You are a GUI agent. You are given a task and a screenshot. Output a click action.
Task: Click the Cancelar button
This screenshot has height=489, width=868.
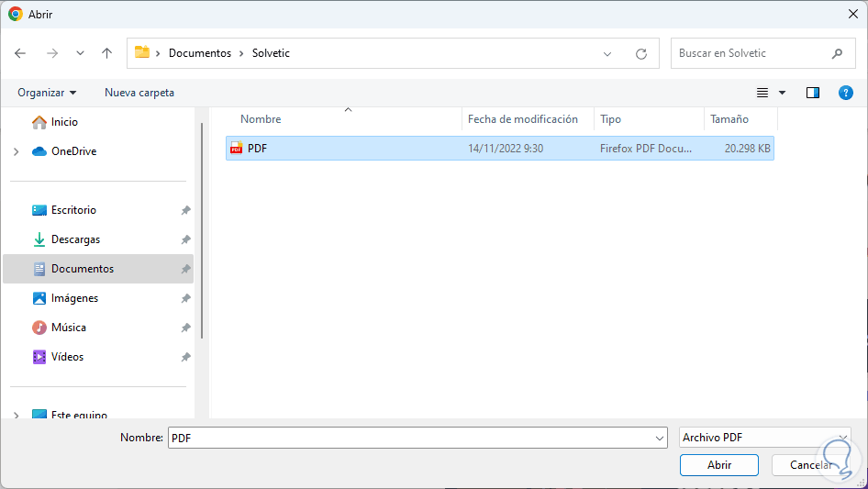pyautogui.click(x=811, y=465)
